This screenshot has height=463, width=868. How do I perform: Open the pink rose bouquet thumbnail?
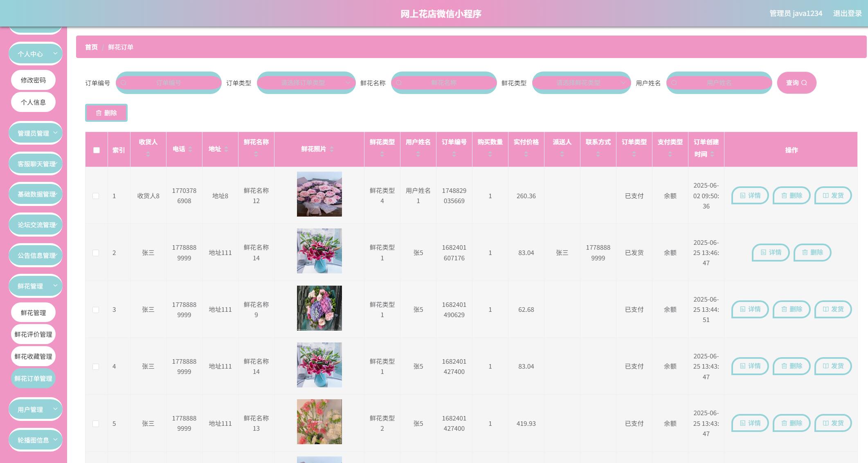pyautogui.click(x=319, y=194)
